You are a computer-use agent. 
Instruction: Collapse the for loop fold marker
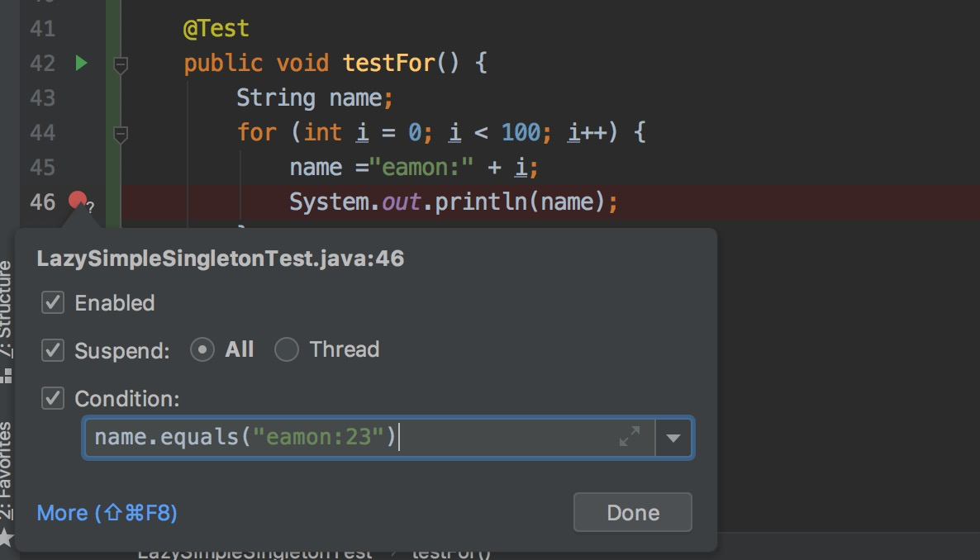[121, 134]
